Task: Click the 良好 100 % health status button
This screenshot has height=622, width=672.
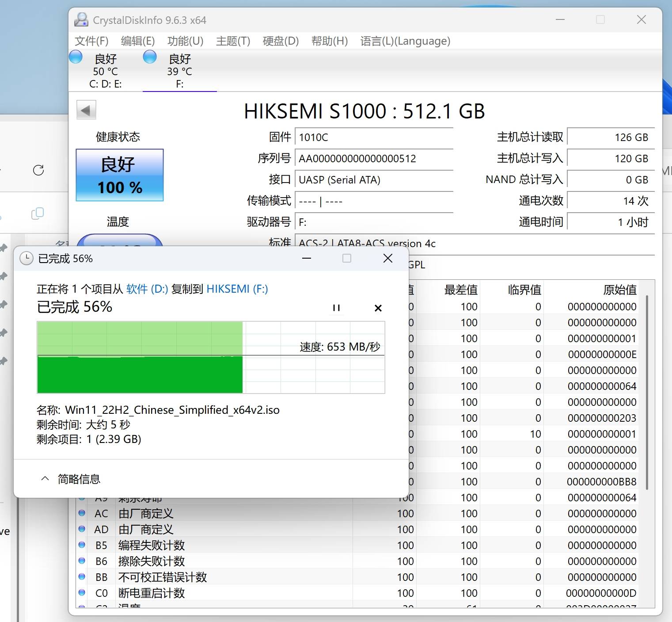Action: [x=120, y=175]
